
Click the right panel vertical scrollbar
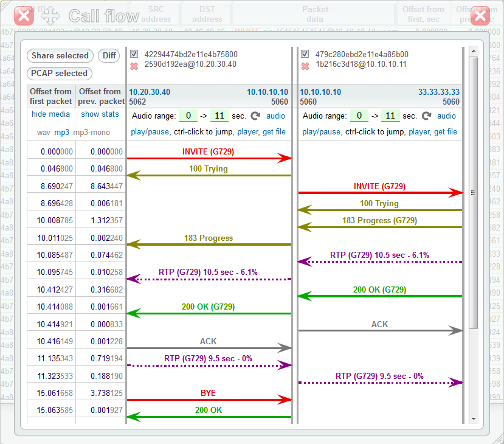pyautogui.click(x=471, y=192)
